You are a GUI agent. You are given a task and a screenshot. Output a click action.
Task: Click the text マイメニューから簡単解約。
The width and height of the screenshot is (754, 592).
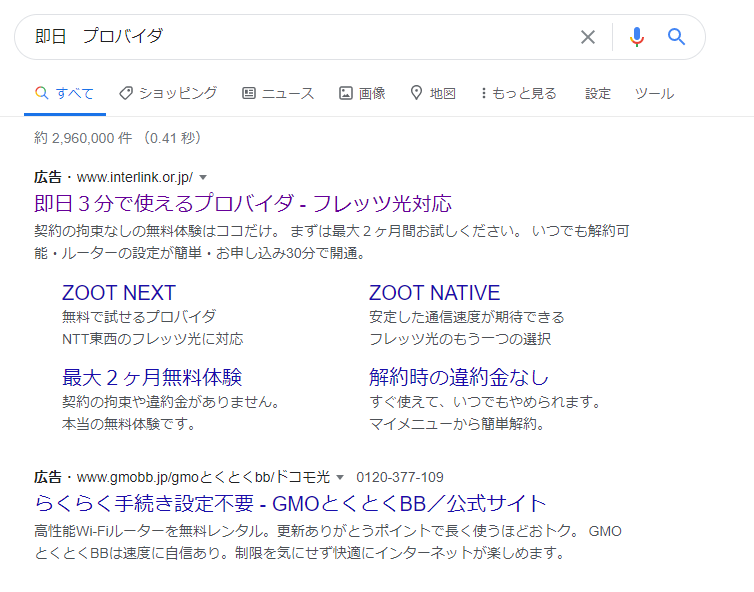457,424
